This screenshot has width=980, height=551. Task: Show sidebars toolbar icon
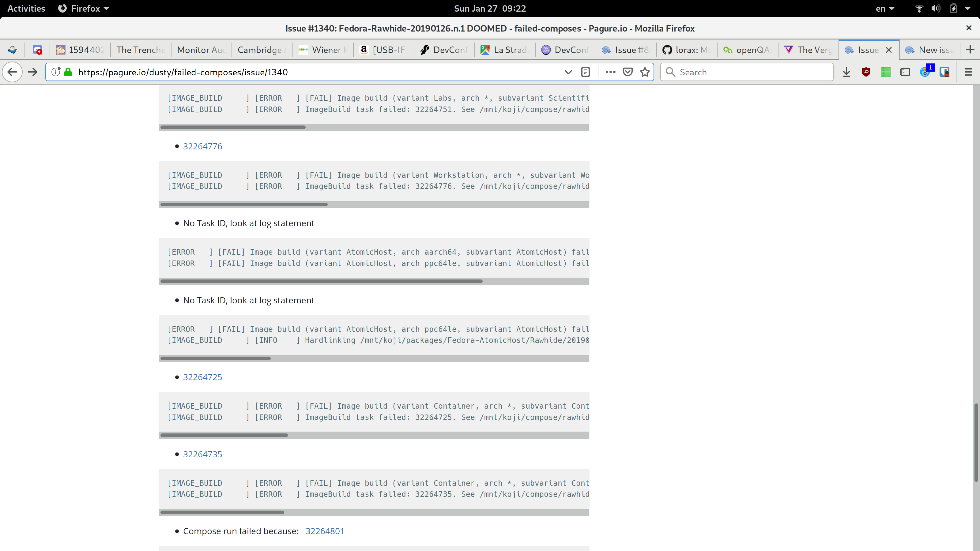(905, 72)
